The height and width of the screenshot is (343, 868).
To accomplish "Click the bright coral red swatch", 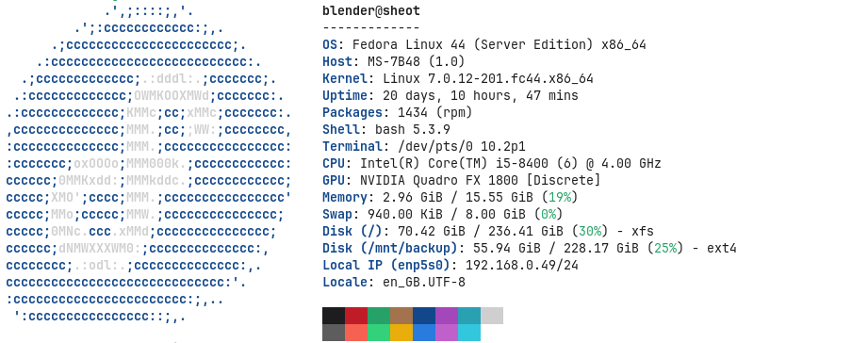I will (x=356, y=333).
